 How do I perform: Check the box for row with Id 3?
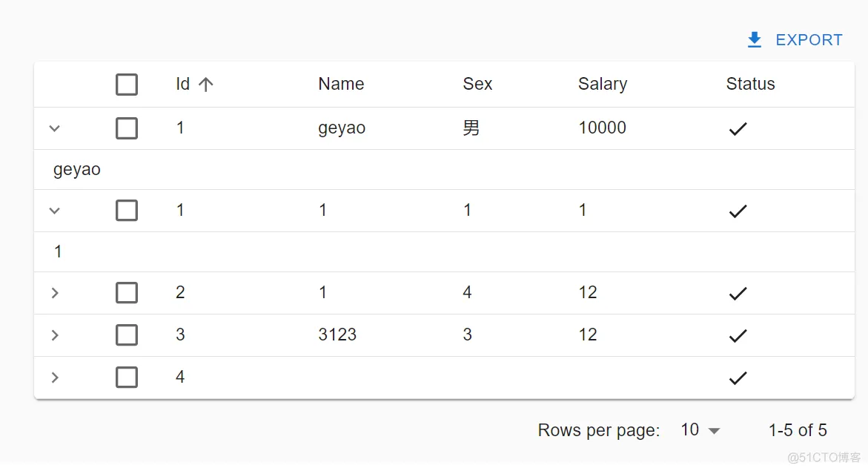click(x=127, y=335)
